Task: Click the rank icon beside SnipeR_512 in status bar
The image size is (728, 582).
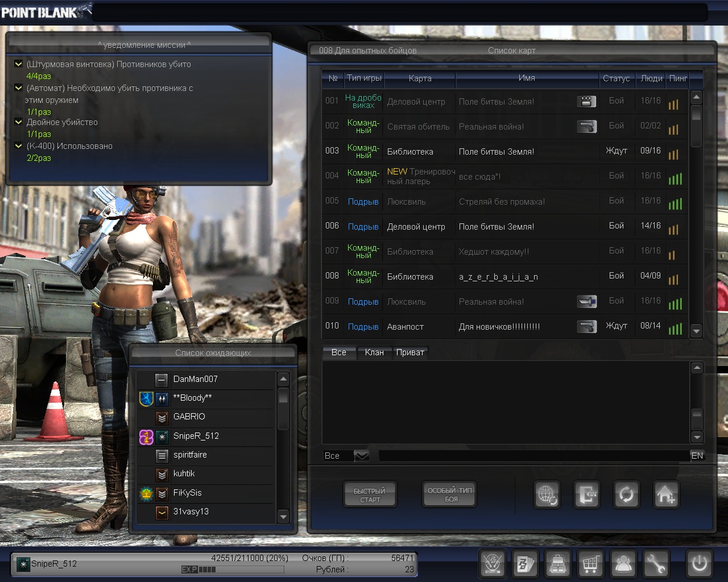Action: (23, 564)
